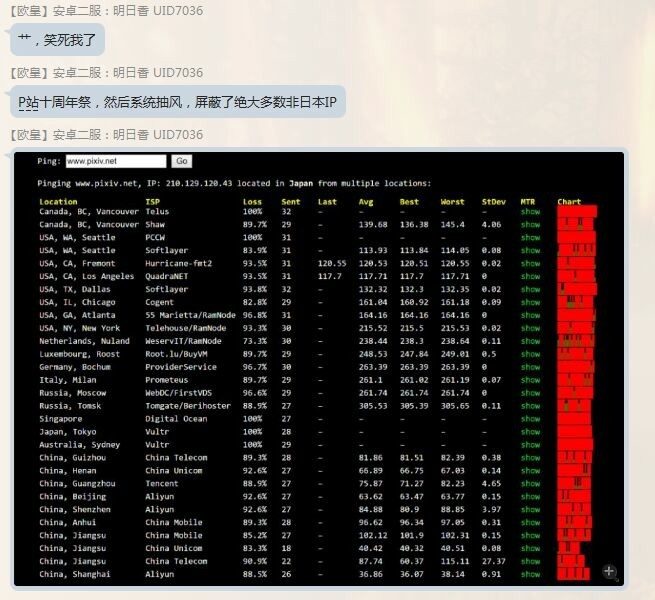Click the Best column header

point(409,202)
